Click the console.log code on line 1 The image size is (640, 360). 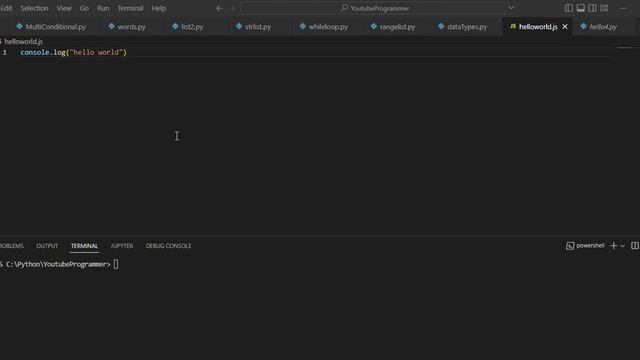coord(73,52)
